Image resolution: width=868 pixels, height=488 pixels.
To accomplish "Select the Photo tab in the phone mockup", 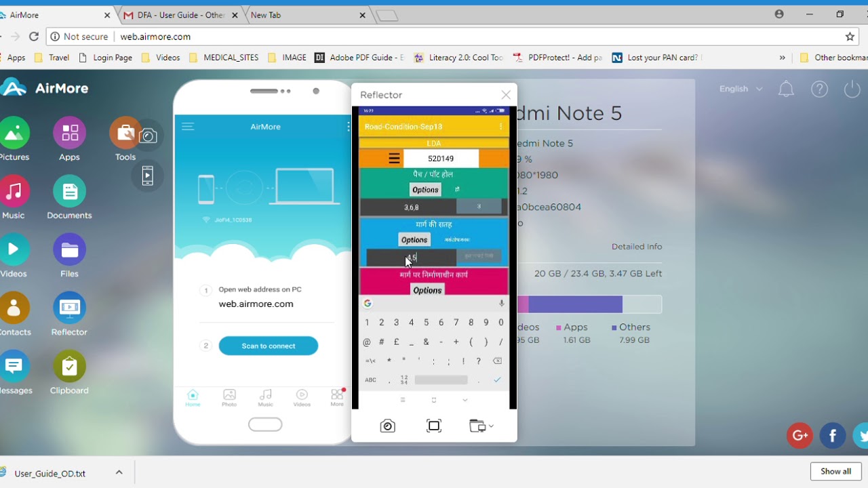I will click(229, 398).
